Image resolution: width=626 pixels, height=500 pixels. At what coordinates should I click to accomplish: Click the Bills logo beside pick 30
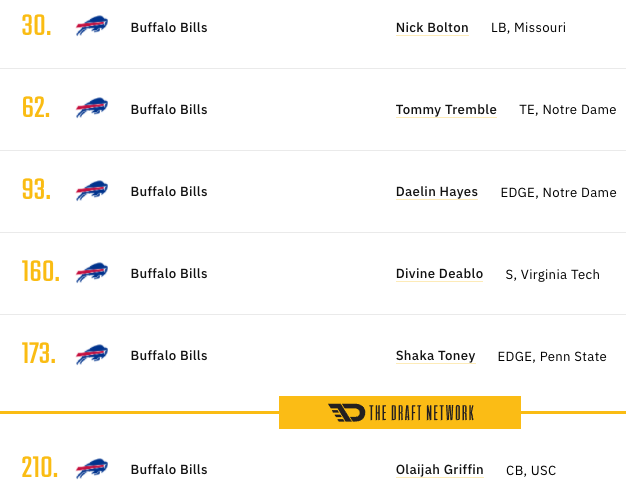pos(92,26)
